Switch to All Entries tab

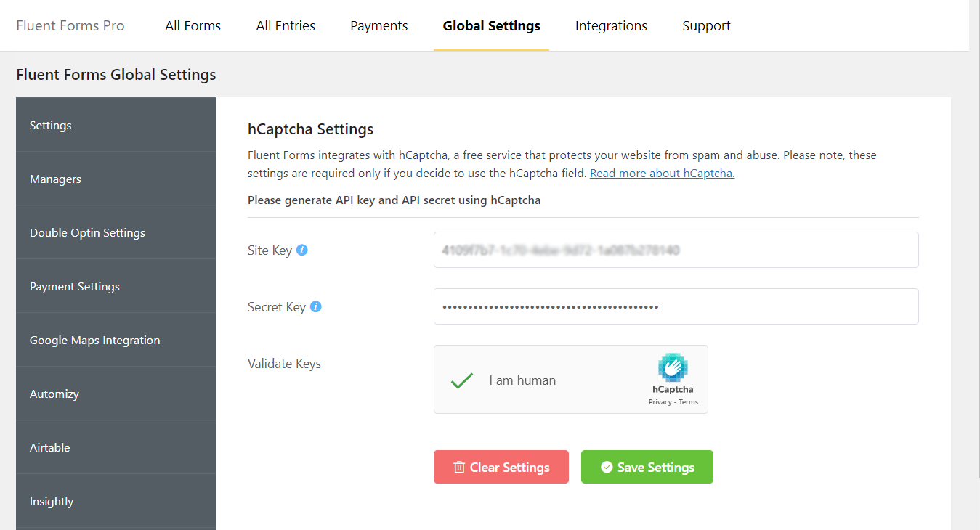pyautogui.click(x=286, y=26)
